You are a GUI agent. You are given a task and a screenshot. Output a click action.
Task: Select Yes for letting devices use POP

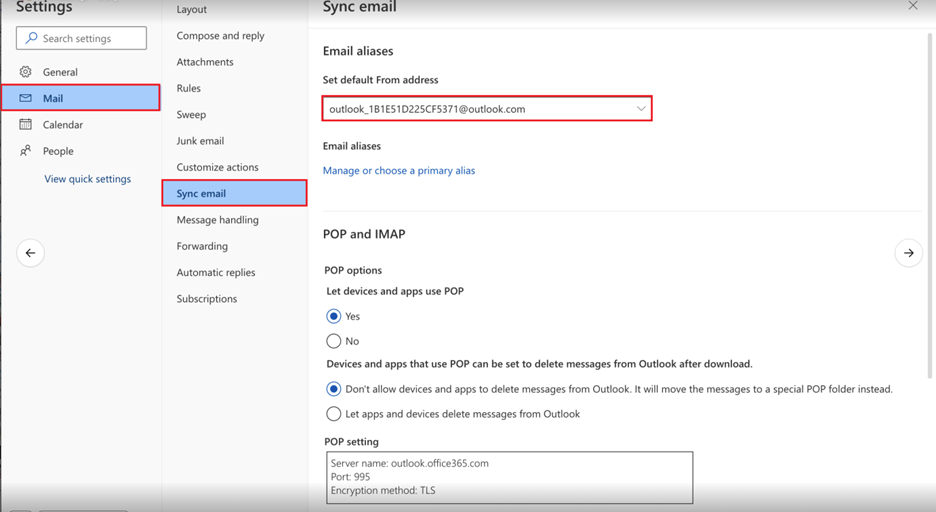click(x=334, y=316)
